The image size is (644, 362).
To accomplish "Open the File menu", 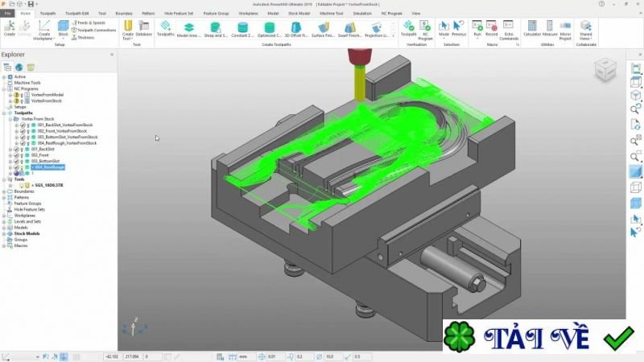I will click(x=7, y=14).
